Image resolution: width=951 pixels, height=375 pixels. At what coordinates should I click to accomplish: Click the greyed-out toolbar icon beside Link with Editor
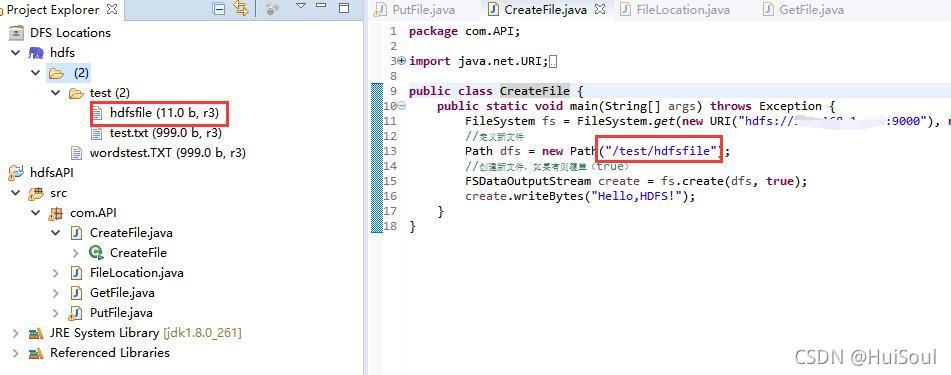[x=272, y=9]
